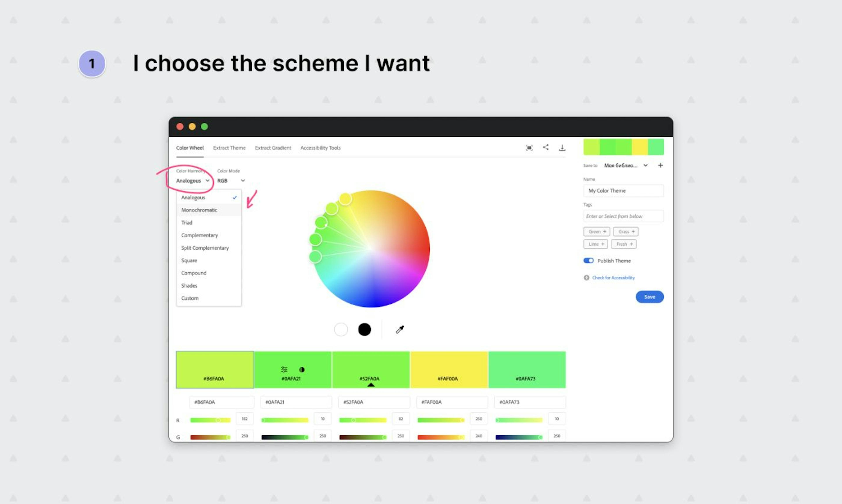Click the dot indicator on second swatch

pyautogui.click(x=302, y=369)
